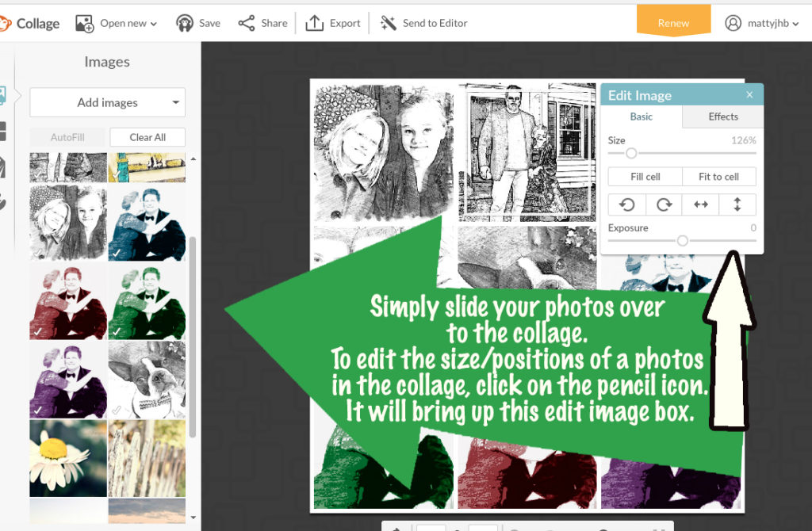The height and width of the screenshot is (531, 812).
Task: Click the user profile avatar icon
Action: (733, 23)
